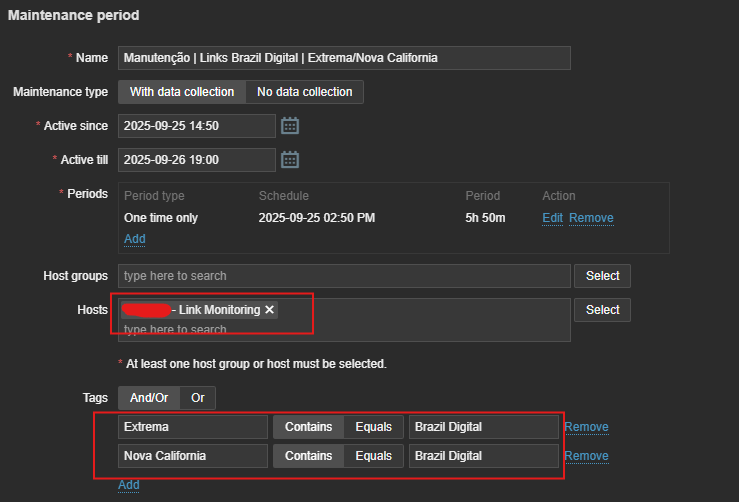Click the Host groups search field
Viewport: 739px width, 502px height.
344,276
